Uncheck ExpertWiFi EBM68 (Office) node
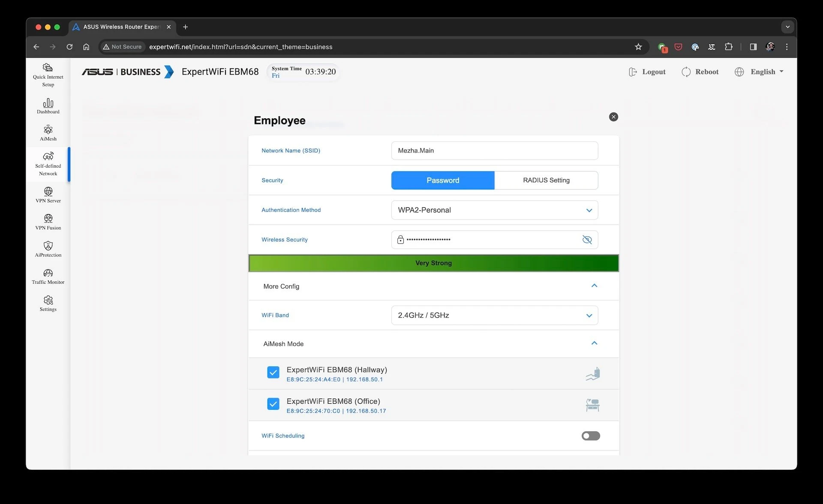Image resolution: width=823 pixels, height=504 pixels. click(x=273, y=404)
